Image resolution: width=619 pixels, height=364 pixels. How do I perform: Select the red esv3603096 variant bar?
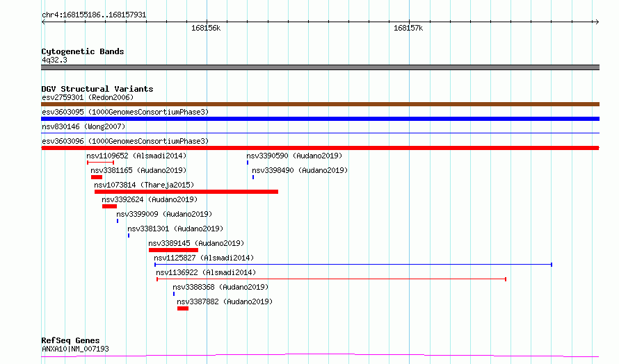[x=320, y=148]
